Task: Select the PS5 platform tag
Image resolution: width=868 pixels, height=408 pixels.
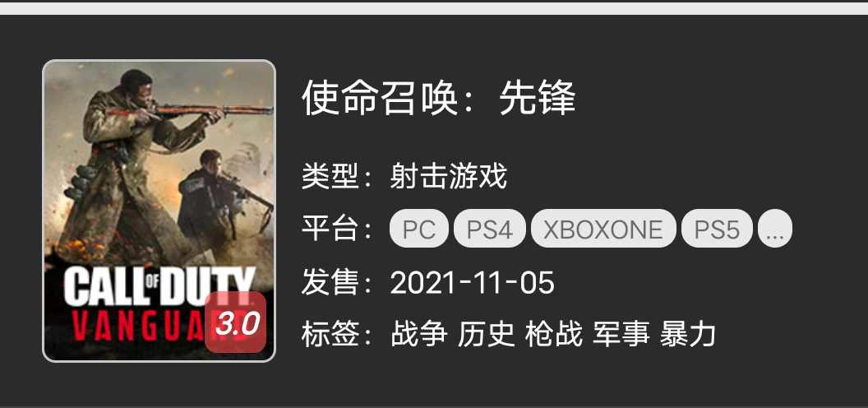Action: coord(717,229)
